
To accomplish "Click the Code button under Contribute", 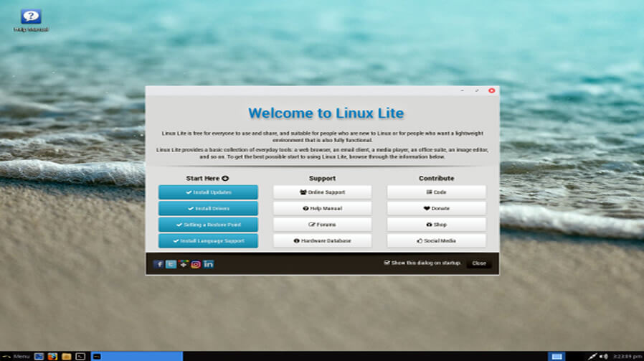I will [436, 192].
